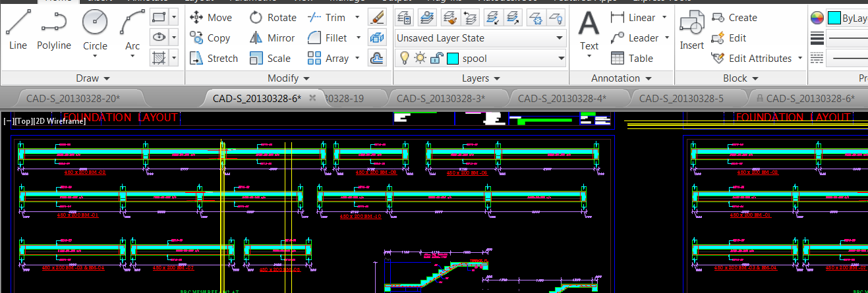
Task: Click Make Object's Layer Current icon
Action: (428, 17)
